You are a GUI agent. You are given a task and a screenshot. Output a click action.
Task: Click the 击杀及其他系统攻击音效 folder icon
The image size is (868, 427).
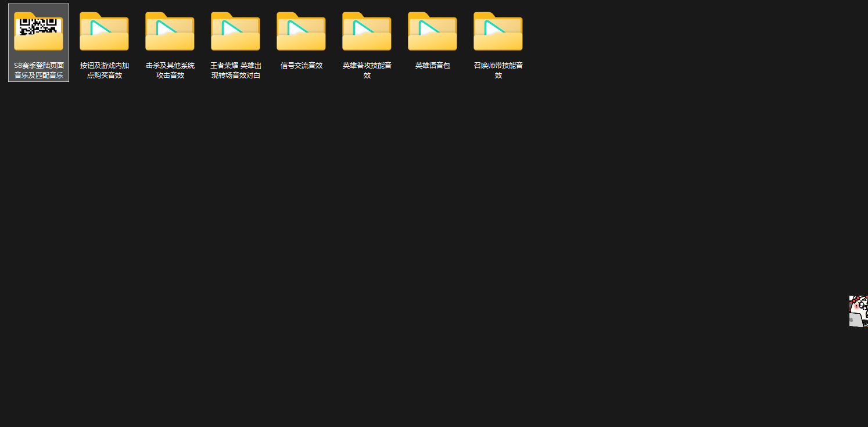[x=170, y=32]
